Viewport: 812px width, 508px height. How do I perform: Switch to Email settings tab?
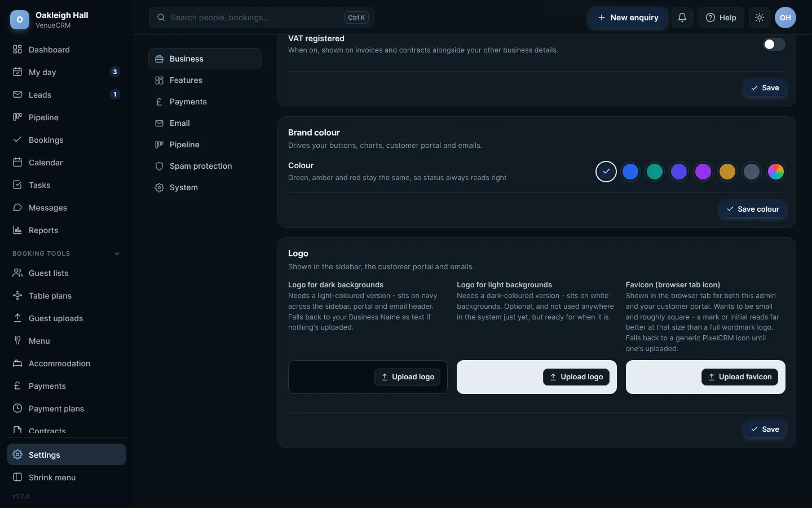pyautogui.click(x=205, y=123)
